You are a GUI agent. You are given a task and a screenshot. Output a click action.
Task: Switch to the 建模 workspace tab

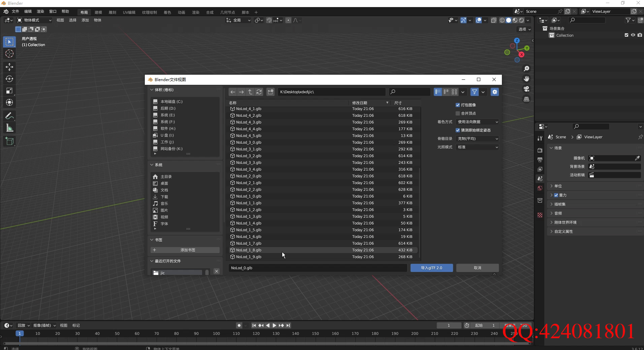(x=98, y=12)
